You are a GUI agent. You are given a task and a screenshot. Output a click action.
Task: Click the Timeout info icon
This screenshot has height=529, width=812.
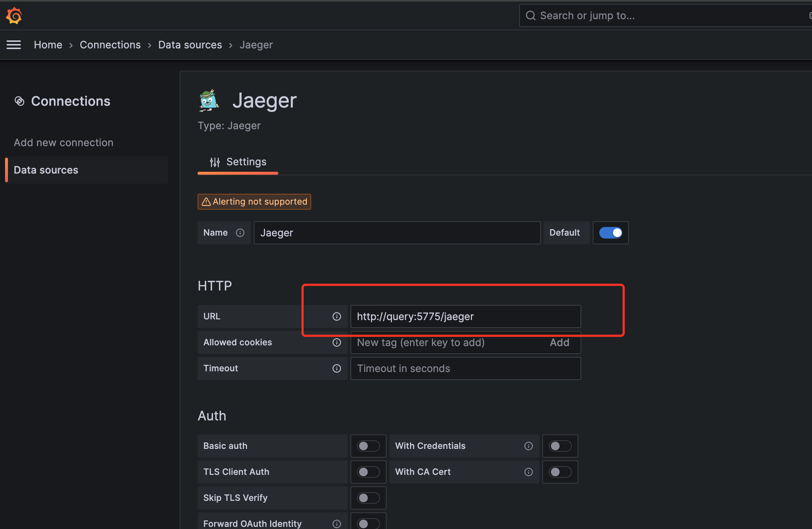(x=336, y=368)
